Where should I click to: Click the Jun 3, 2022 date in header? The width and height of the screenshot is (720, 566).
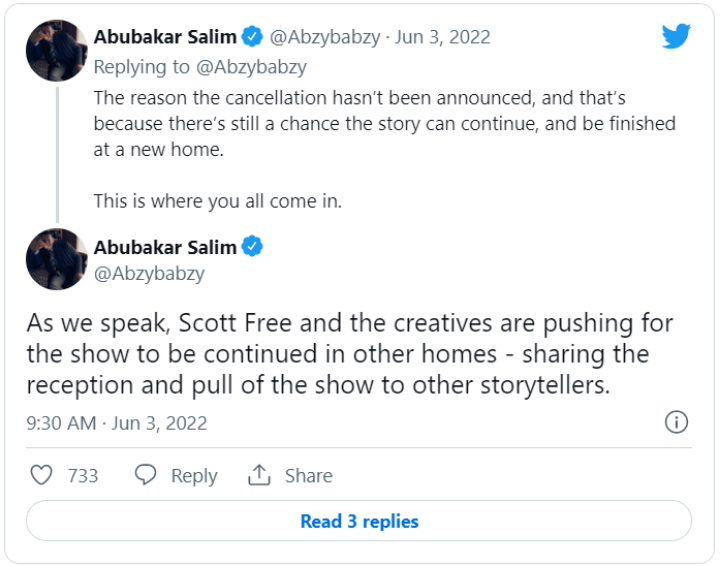[x=442, y=37]
